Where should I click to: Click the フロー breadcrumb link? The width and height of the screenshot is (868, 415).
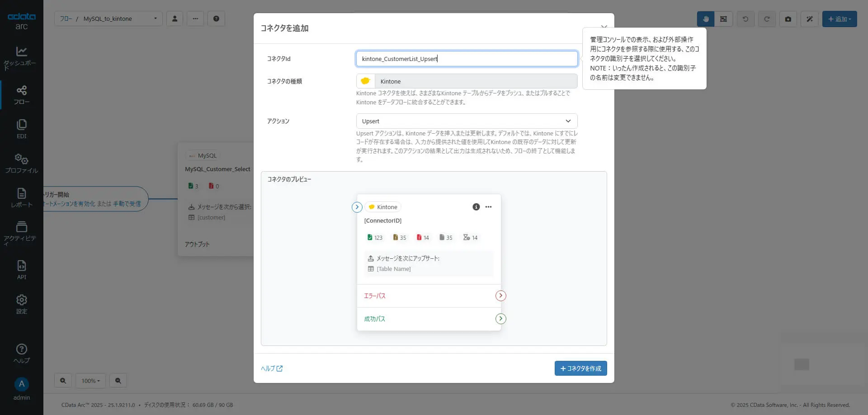click(x=66, y=19)
